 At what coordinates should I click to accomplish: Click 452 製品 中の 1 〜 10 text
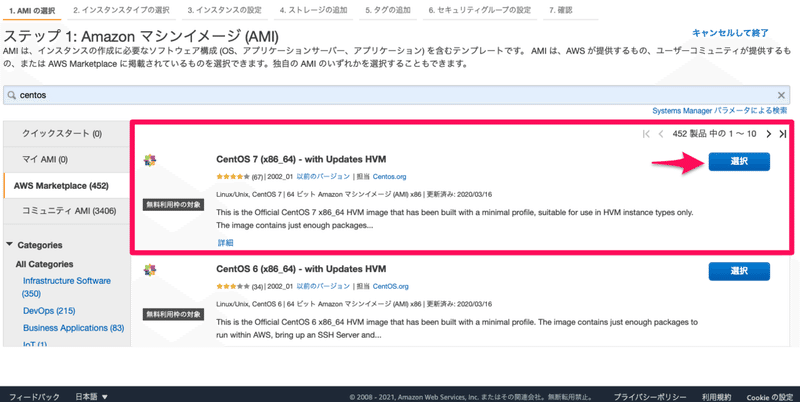pos(714,134)
